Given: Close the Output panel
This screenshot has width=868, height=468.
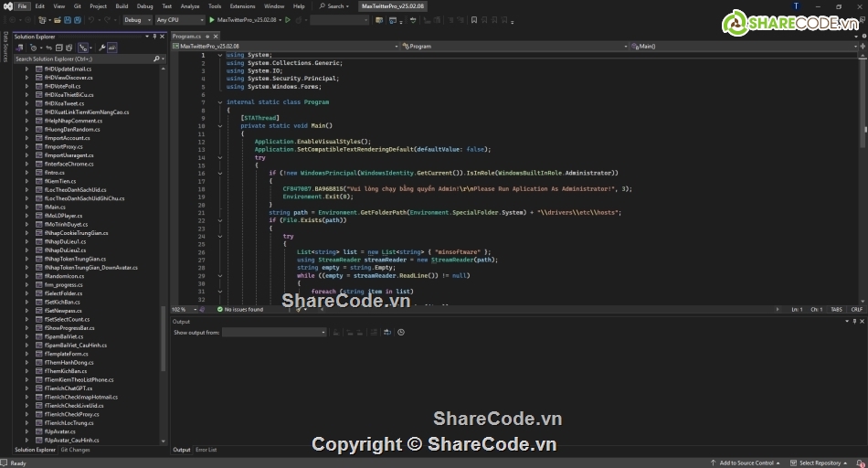Looking at the screenshot, I should [862, 321].
